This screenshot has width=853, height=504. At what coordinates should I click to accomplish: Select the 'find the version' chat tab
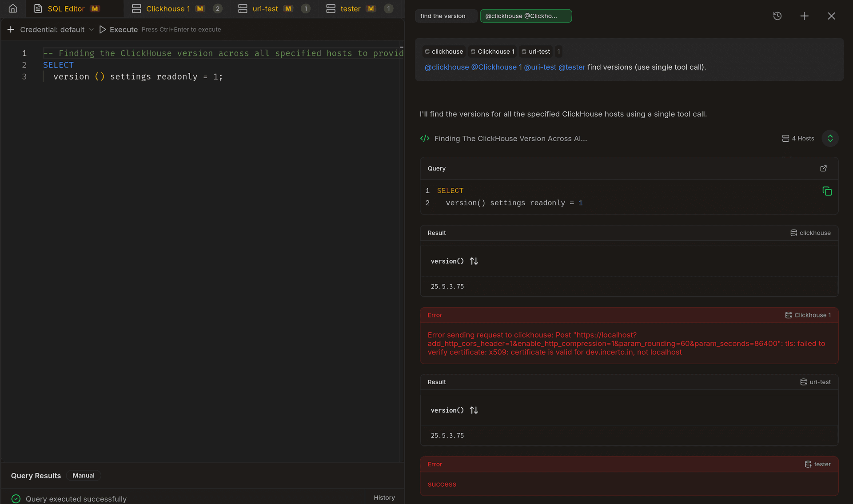click(446, 16)
